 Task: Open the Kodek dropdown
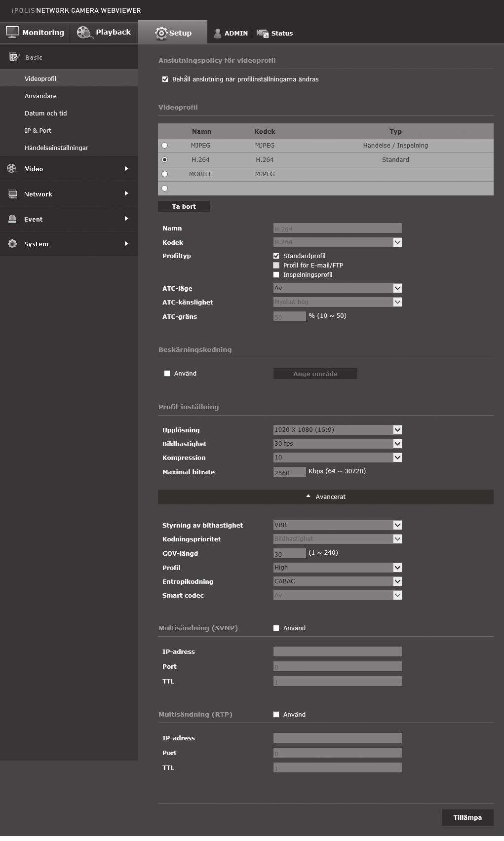click(x=338, y=242)
